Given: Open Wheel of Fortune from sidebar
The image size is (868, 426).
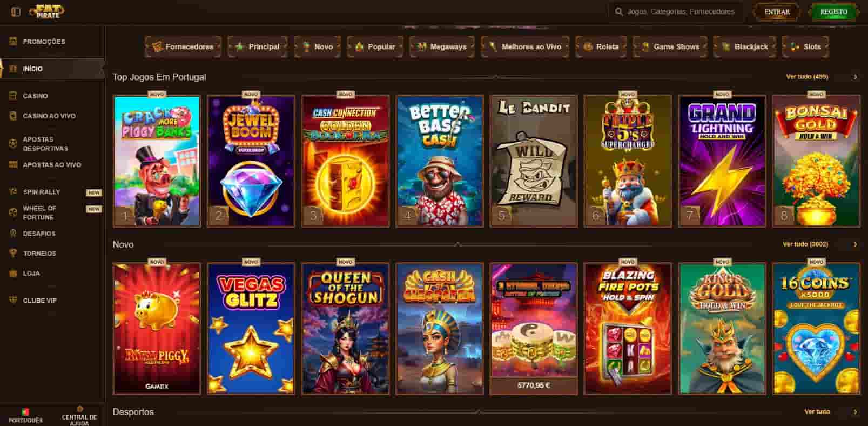Looking at the screenshot, I should pos(39,212).
